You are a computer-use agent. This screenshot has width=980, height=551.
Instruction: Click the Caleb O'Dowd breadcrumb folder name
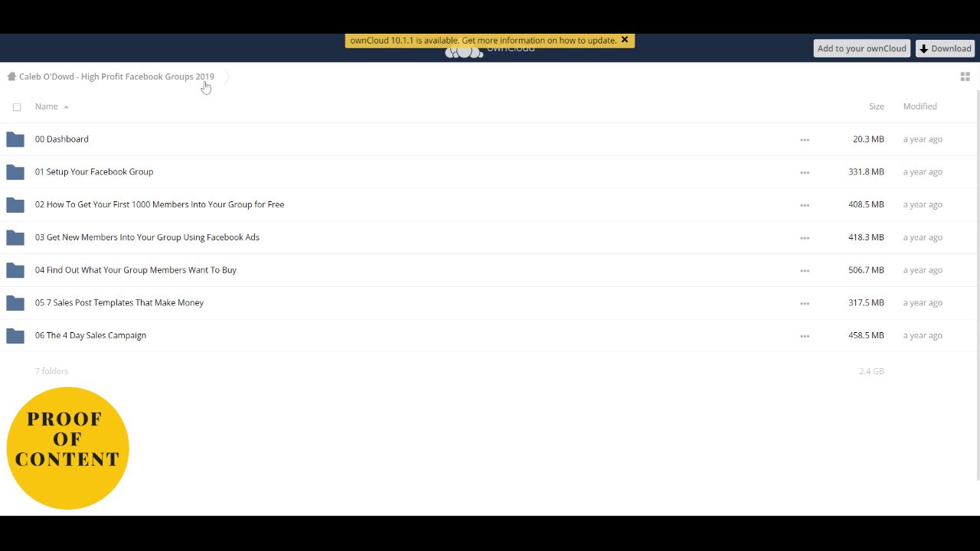[x=116, y=77]
